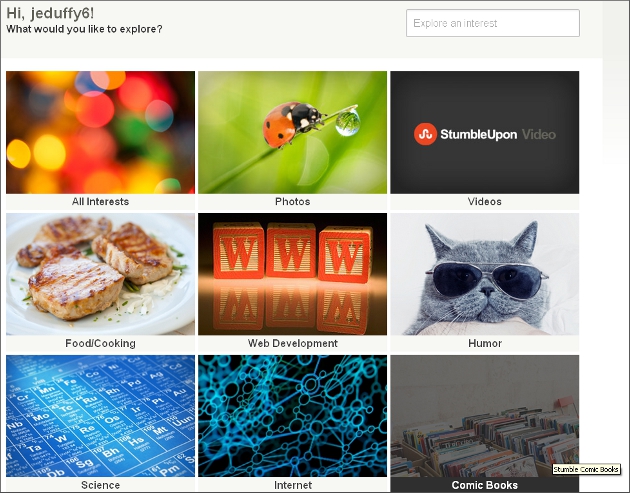Choose the grilled meat Food/Cooking image
The width and height of the screenshot is (630, 493).
(100, 274)
